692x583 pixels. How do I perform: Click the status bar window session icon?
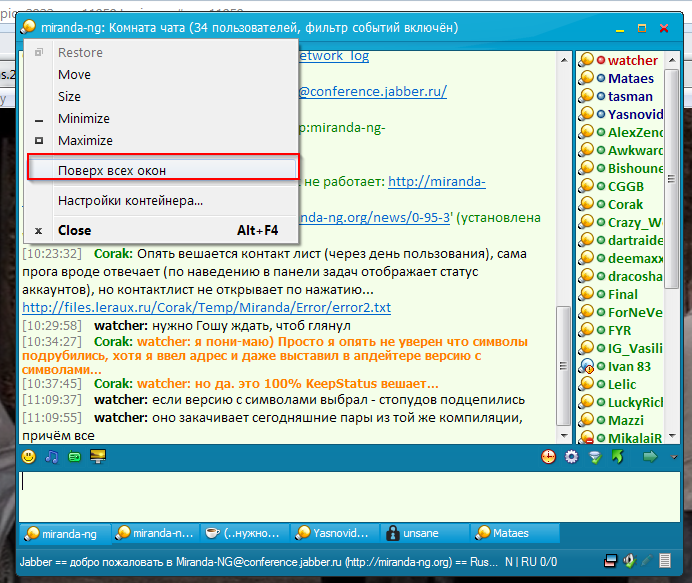click(610, 561)
